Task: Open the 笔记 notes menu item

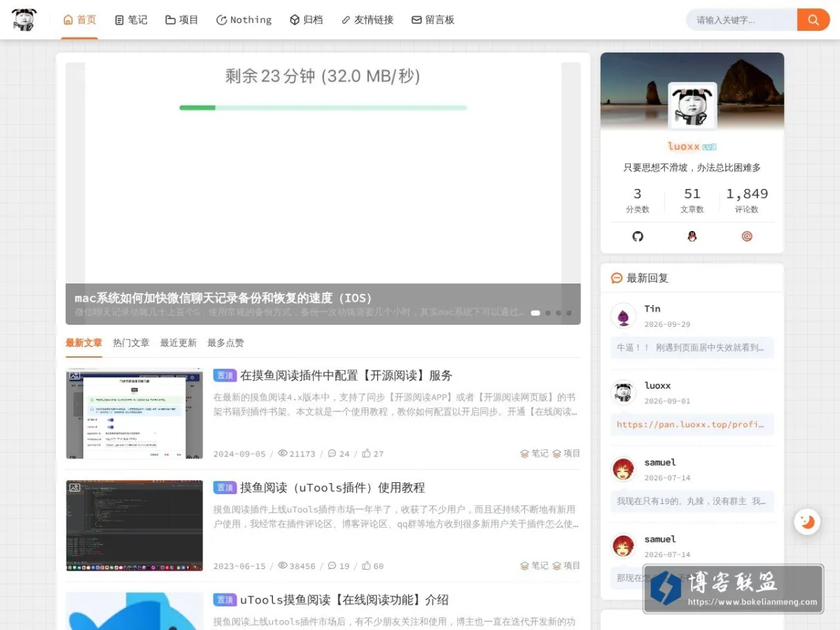Action: [x=131, y=20]
